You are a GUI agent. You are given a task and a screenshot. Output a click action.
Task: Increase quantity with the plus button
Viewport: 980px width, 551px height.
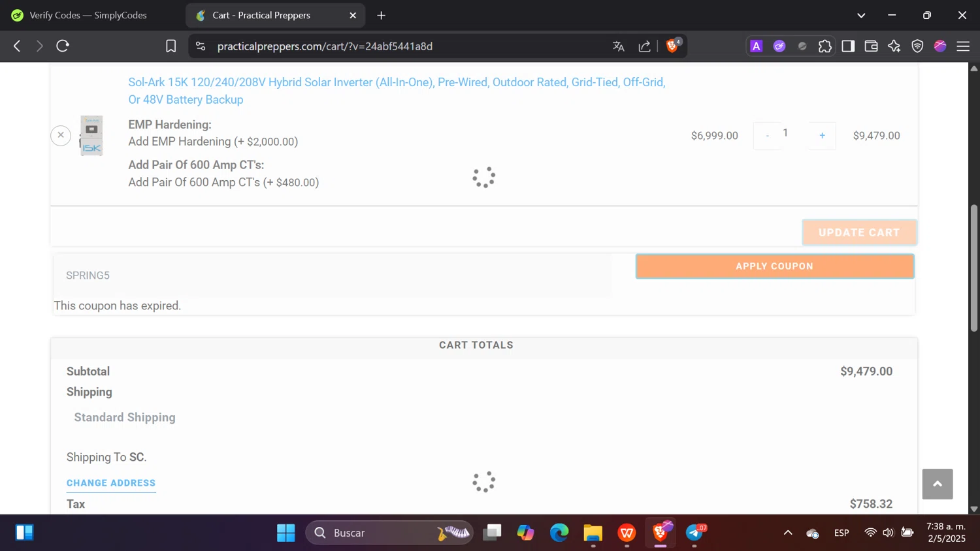[x=822, y=135]
